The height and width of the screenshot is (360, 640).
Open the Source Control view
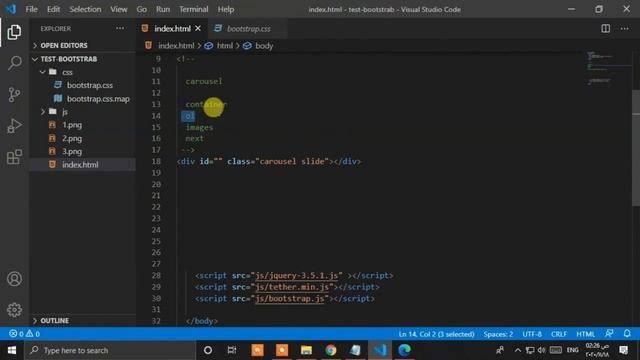click(x=14, y=95)
